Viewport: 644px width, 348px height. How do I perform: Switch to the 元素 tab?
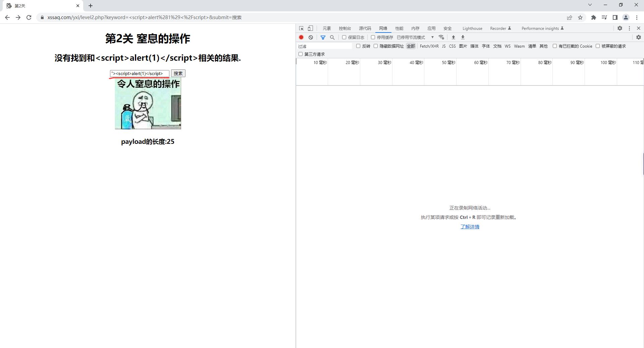(327, 28)
